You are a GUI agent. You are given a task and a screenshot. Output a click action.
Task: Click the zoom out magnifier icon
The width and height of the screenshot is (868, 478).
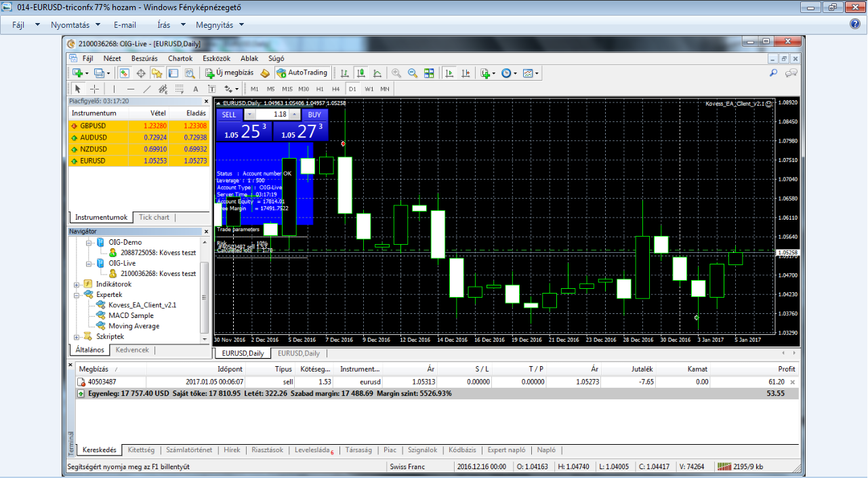pyautogui.click(x=411, y=73)
